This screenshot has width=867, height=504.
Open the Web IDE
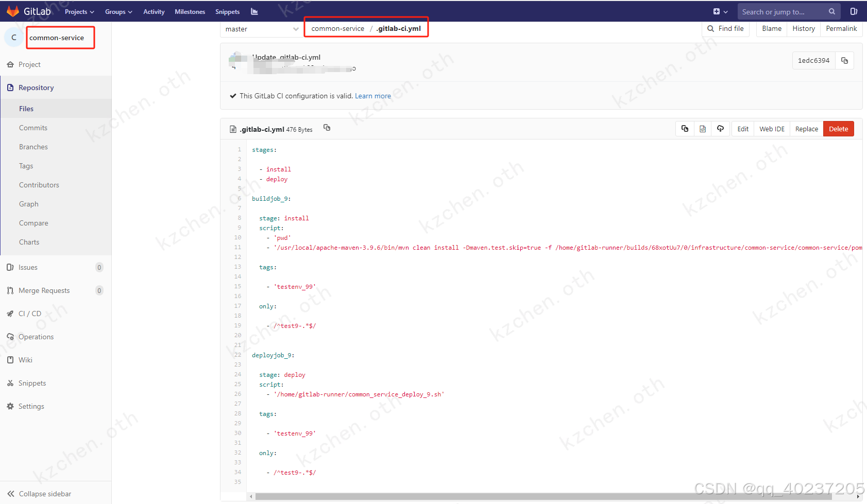[772, 129]
